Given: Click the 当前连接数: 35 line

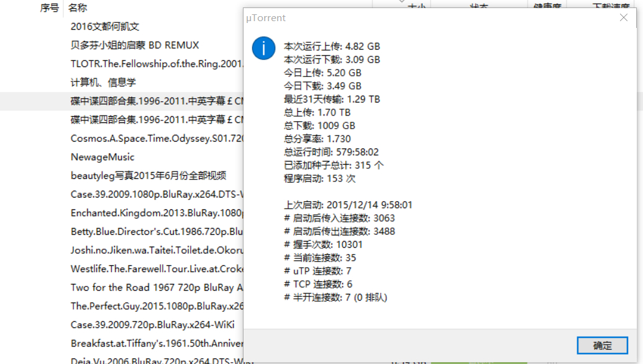Looking at the screenshot, I should pyautogui.click(x=320, y=258).
